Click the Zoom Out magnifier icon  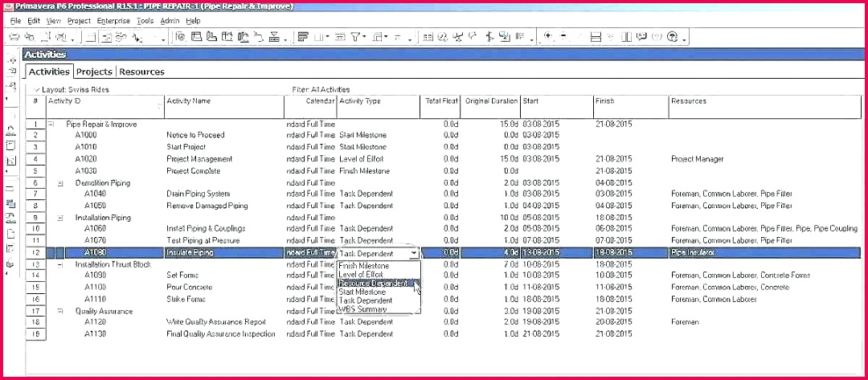[563, 36]
